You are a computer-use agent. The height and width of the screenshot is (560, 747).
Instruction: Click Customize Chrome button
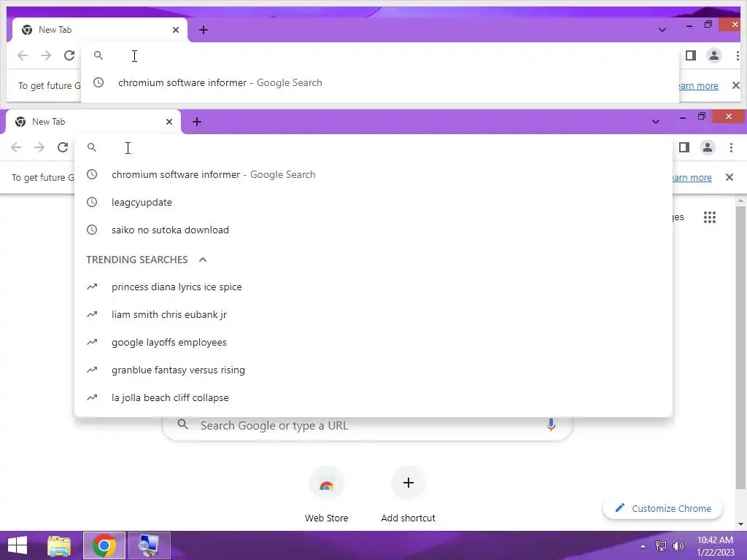coord(662,508)
